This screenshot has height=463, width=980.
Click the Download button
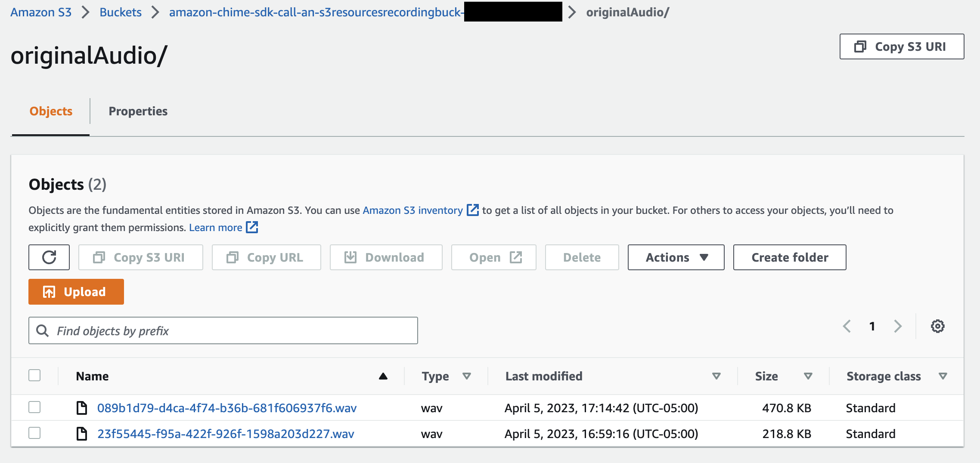point(386,257)
